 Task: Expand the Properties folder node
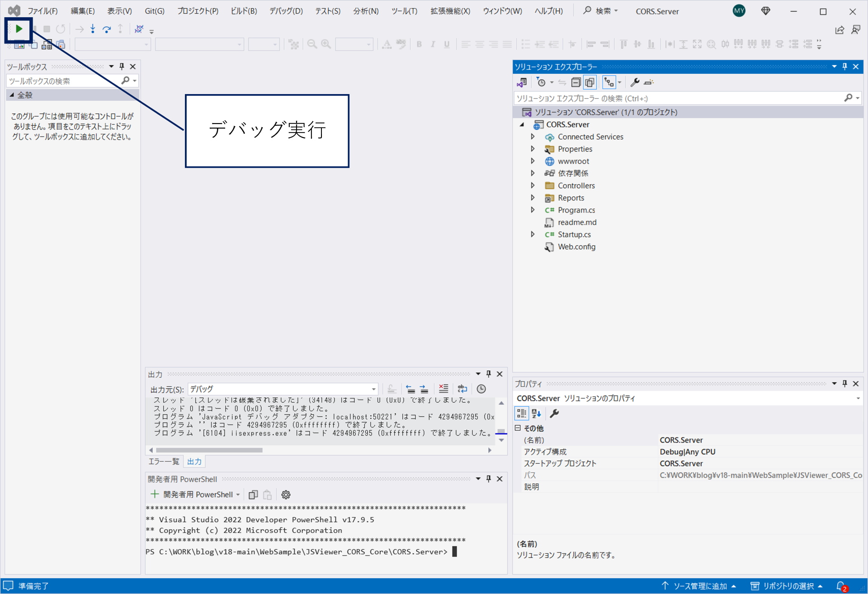click(533, 149)
